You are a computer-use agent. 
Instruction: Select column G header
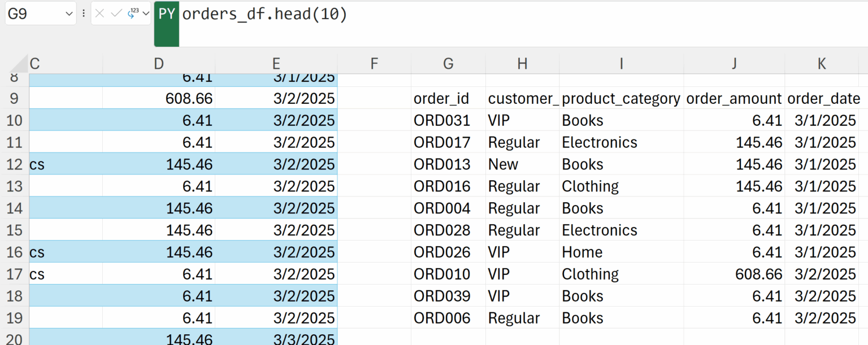point(448,64)
